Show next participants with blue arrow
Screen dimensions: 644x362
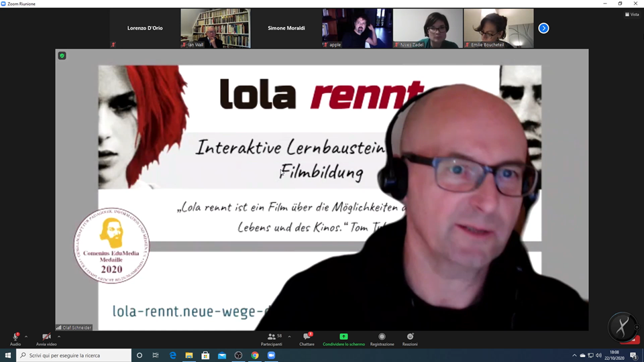tap(543, 28)
